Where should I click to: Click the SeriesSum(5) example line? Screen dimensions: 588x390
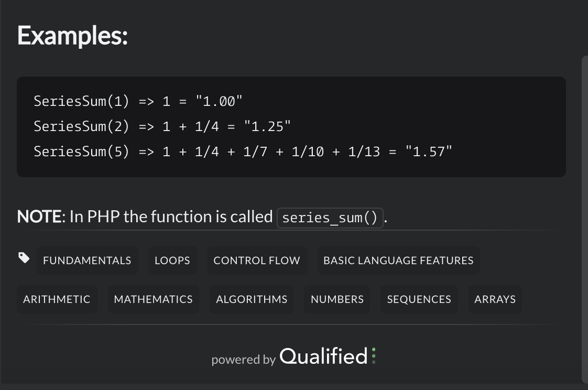(x=243, y=151)
